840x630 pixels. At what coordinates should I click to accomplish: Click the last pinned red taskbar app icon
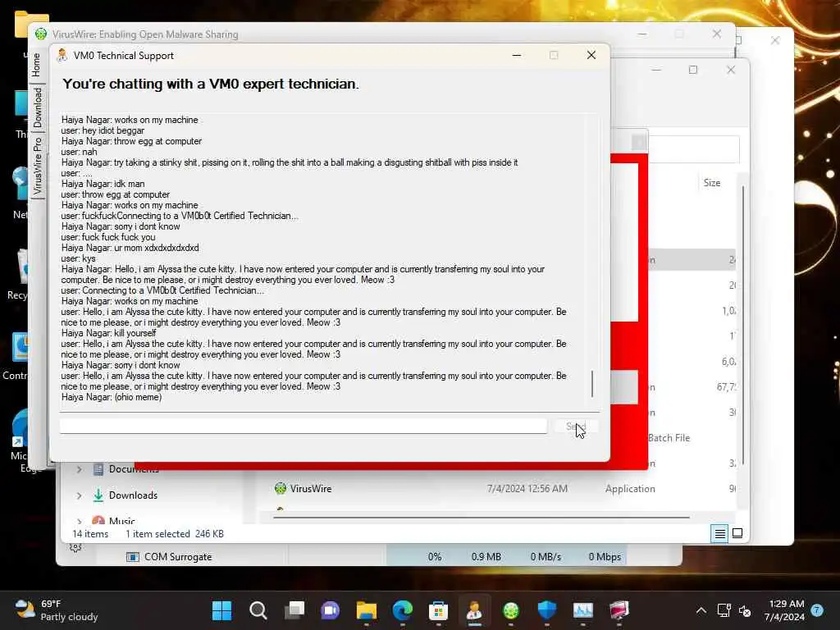pyautogui.click(x=619, y=610)
